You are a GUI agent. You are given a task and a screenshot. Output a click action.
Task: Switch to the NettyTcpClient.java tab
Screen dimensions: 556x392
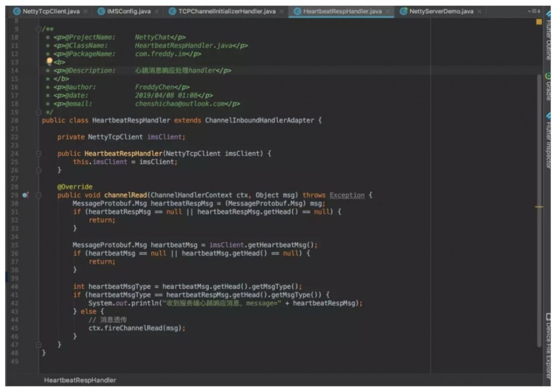(51, 11)
